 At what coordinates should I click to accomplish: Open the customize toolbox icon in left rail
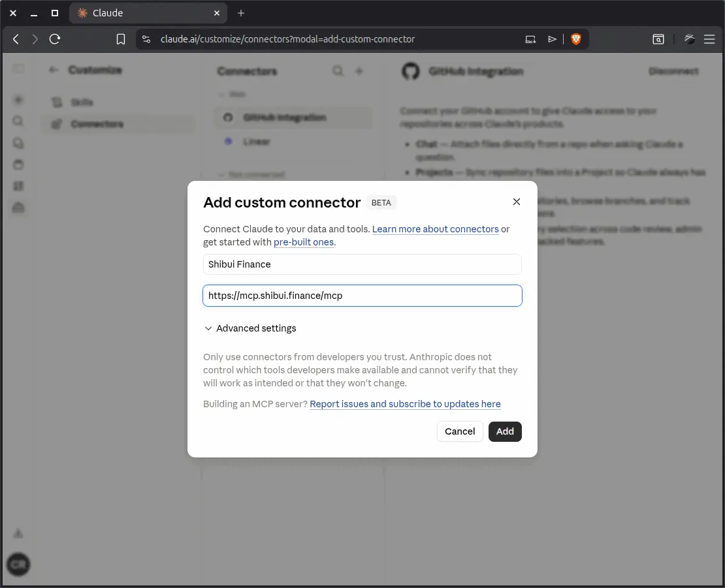[18, 208]
